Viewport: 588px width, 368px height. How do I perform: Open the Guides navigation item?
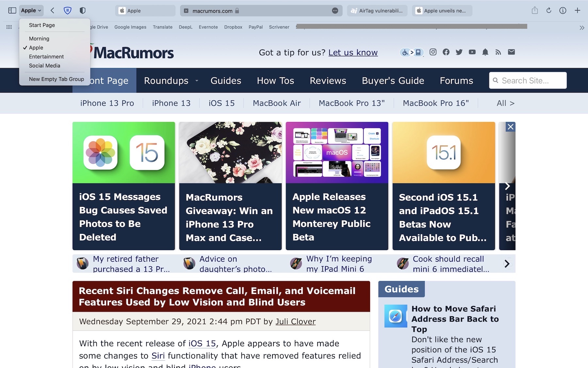click(226, 80)
